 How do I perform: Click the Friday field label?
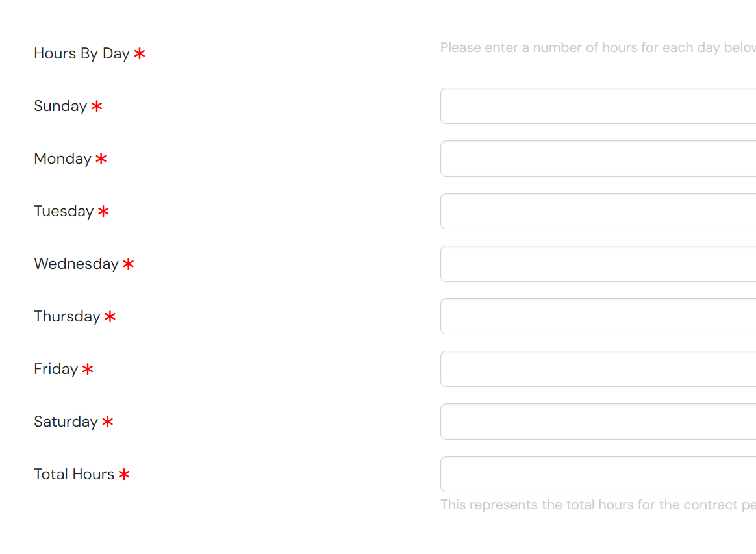(x=56, y=369)
